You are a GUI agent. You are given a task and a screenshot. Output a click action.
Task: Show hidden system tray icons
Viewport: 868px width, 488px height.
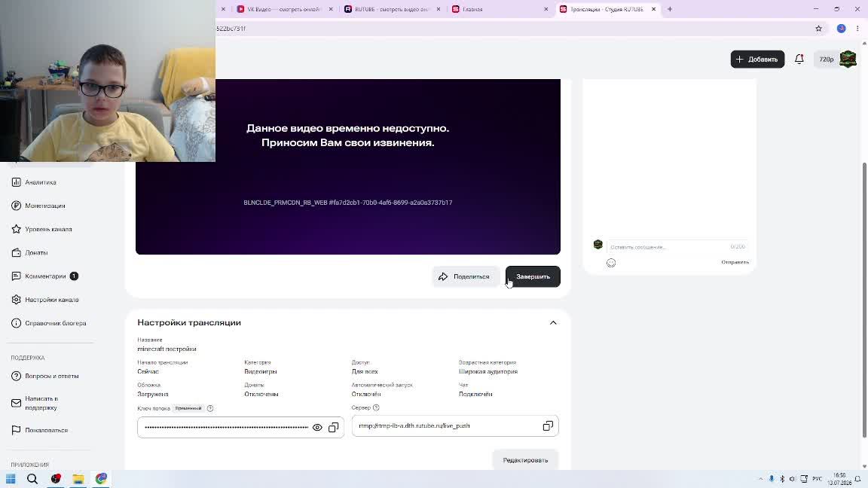760,479
